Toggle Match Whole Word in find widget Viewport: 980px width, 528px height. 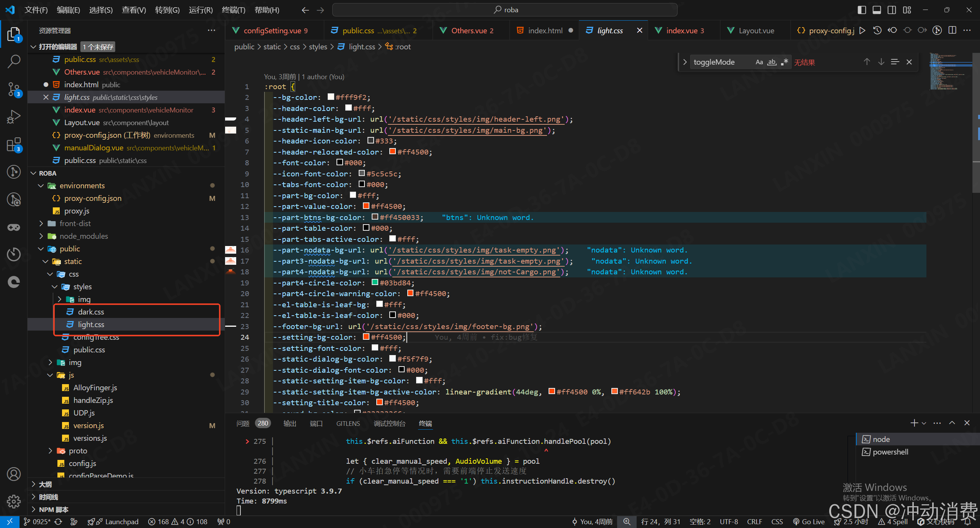coord(772,62)
